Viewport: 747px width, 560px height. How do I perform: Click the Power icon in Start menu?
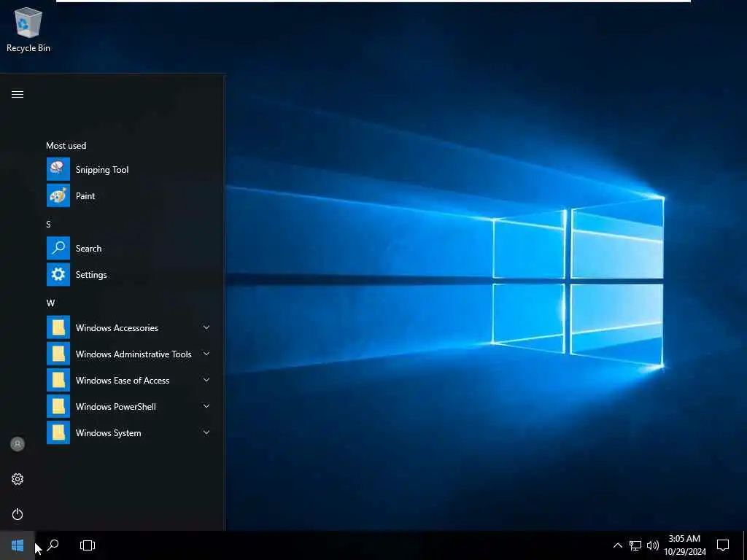18,514
